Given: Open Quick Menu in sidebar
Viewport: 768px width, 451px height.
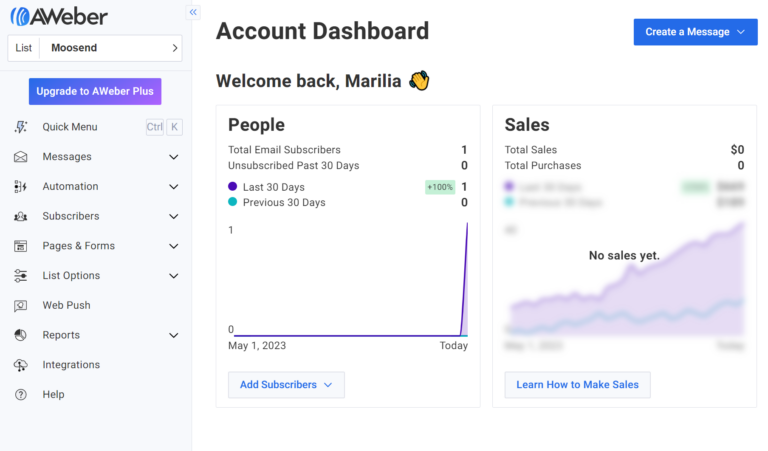Looking at the screenshot, I should (x=70, y=127).
